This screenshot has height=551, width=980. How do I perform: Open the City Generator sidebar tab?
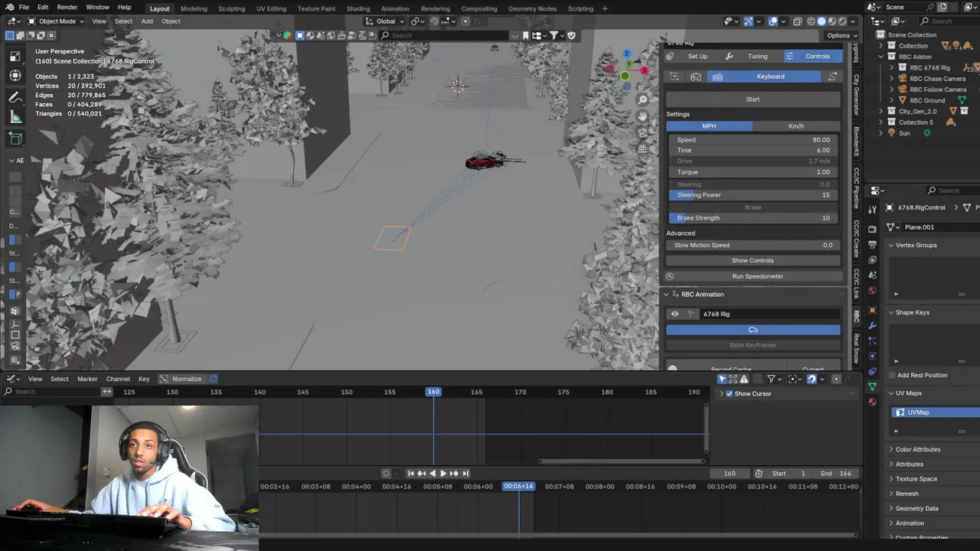tap(857, 96)
